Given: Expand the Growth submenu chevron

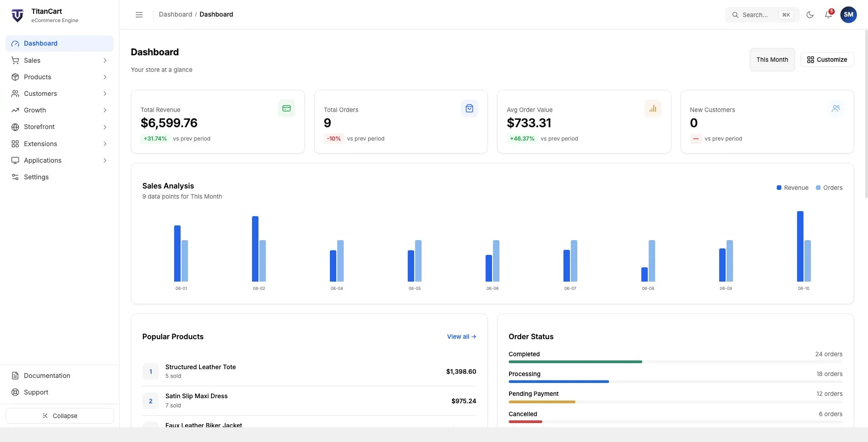Looking at the screenshot, I should (105, 110).
